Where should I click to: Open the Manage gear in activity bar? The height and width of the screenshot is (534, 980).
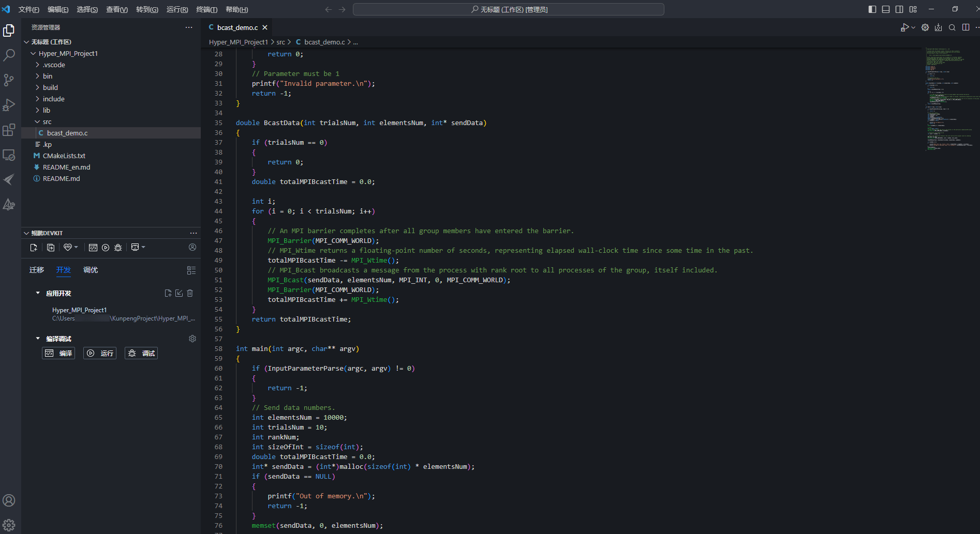pyautogui.click(x=9, y=525)
